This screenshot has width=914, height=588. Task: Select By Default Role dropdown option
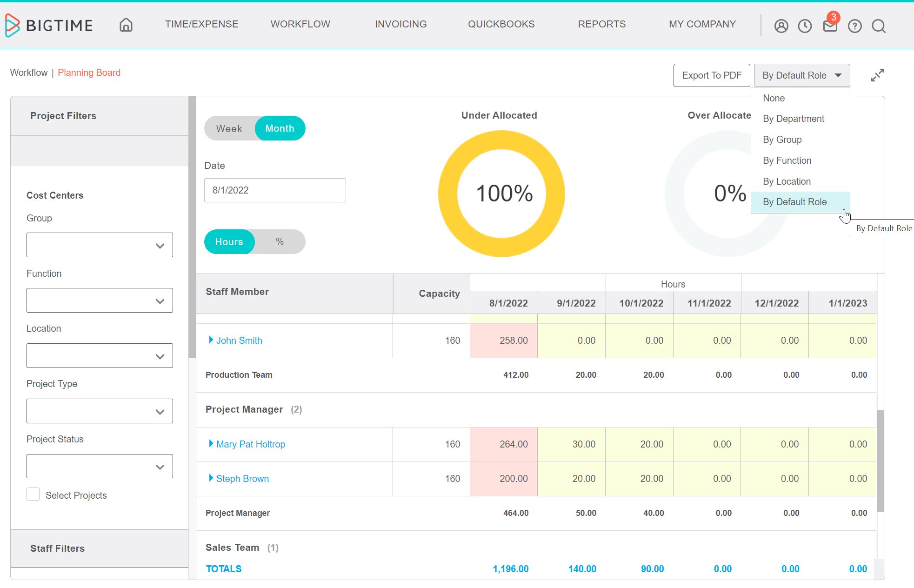click(x=795, y=202)
